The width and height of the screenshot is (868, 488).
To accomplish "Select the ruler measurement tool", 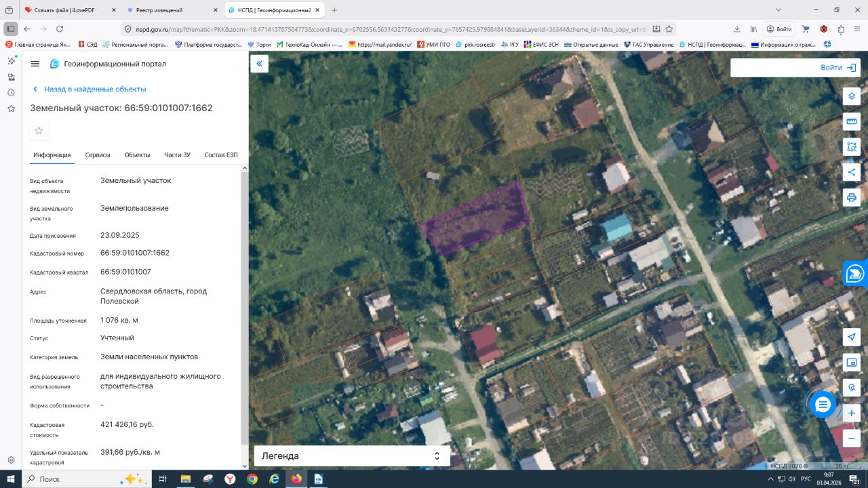I will [x=852, y=121].
